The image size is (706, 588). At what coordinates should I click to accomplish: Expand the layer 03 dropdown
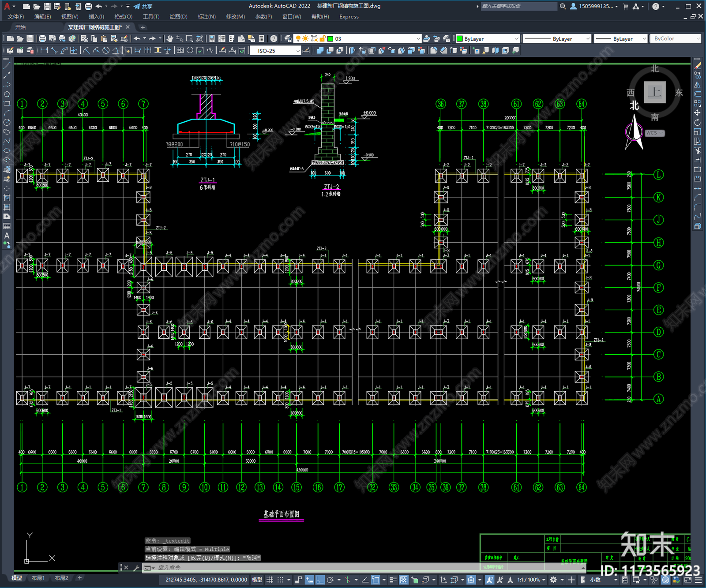pyautogui.click(x=418, y=39)
